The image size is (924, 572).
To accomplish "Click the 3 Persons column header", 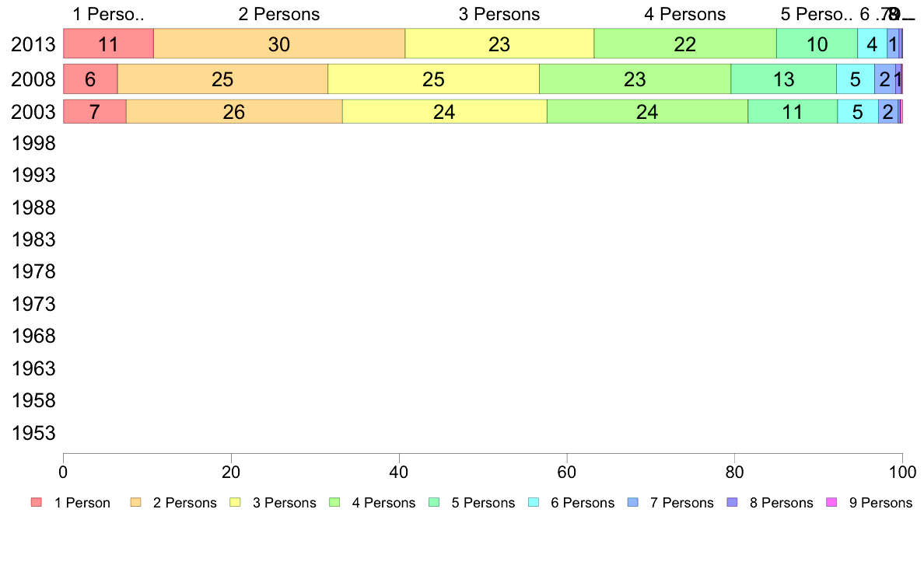I will (499, 14).
